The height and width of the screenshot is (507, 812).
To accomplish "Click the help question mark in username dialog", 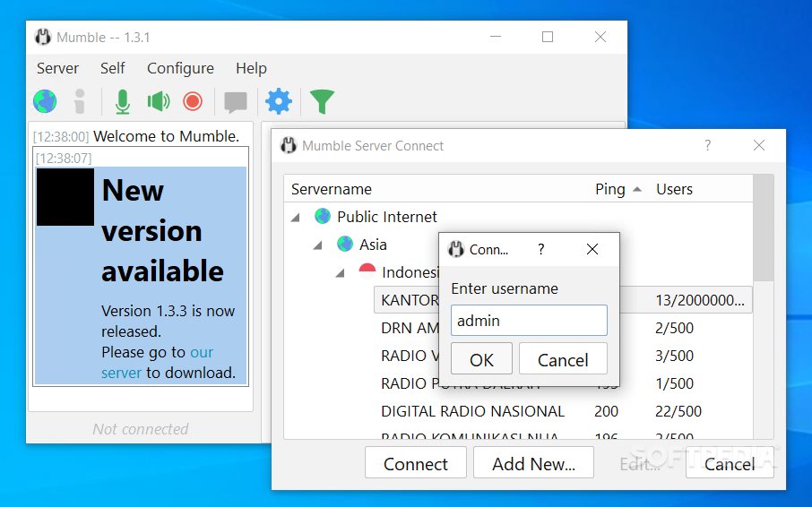I will [x=541, y=249].
